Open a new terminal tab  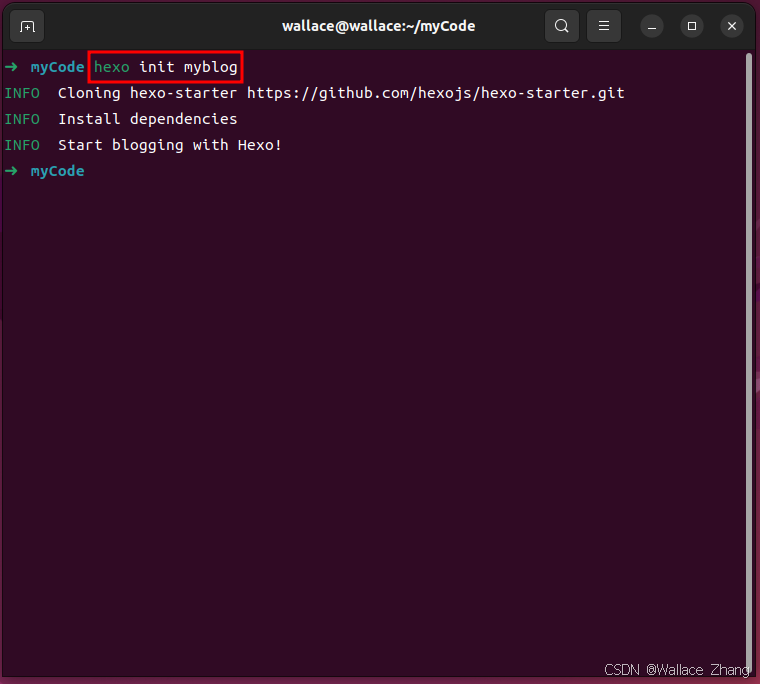27,26
